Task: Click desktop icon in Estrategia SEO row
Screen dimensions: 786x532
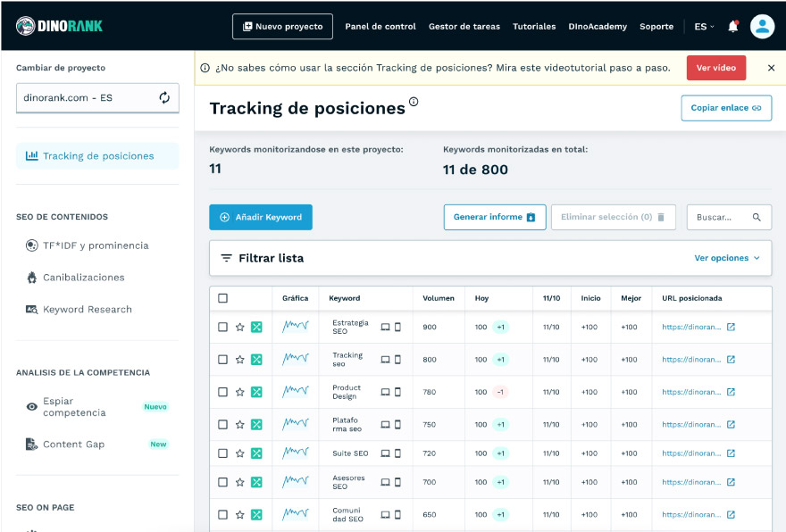Action: [385, 327]
